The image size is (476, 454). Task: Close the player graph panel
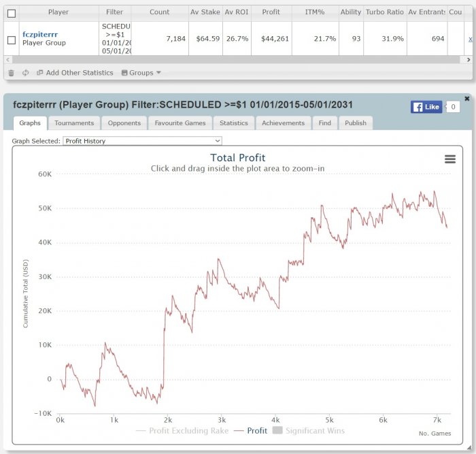(x=467, y=99)
